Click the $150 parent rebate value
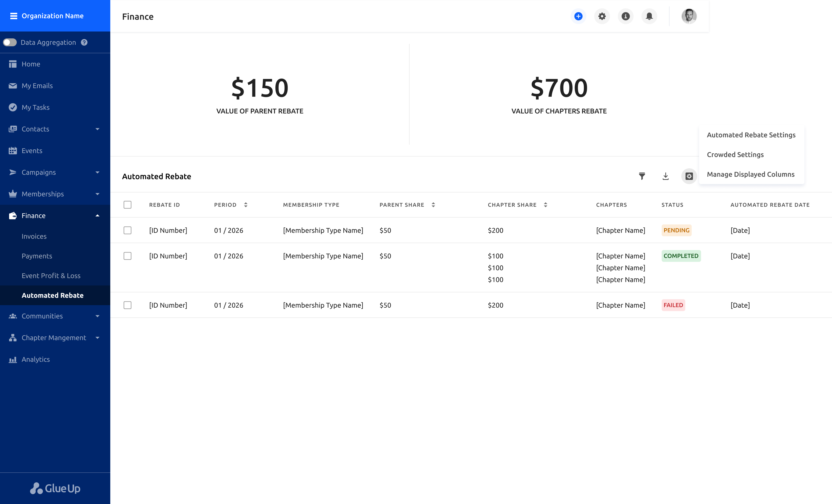This screenshot has height=504, width=832. [260, 88]
